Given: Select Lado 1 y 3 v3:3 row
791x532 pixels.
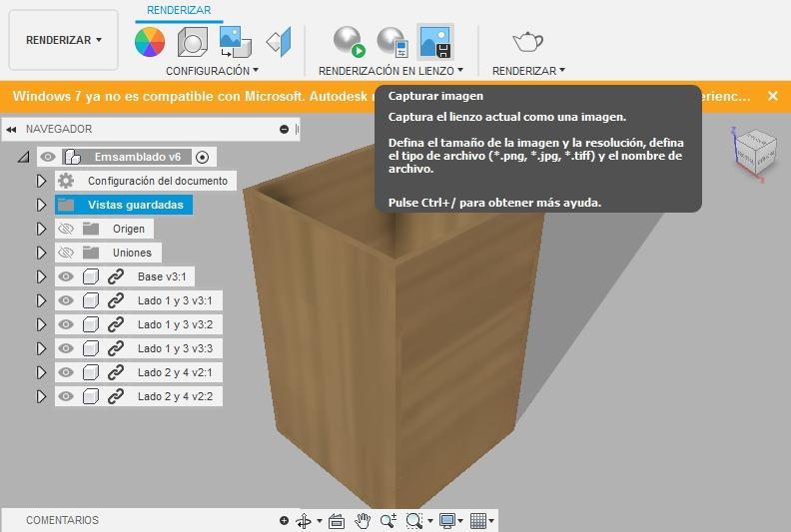Looking at the screenshot, I should coord(139,348).
